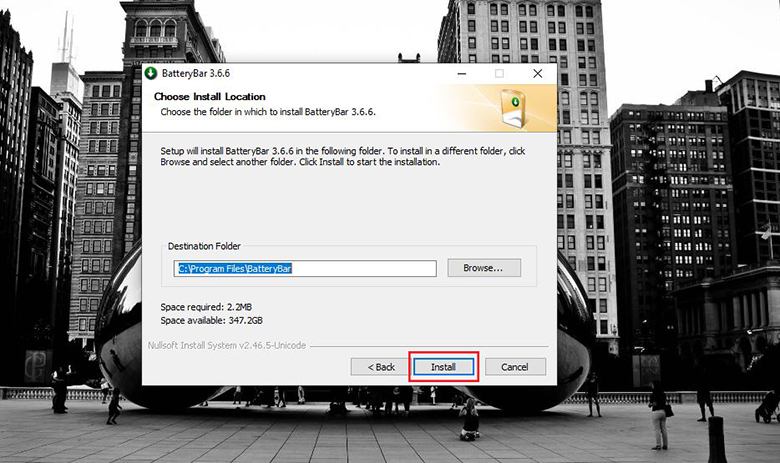
Task: Click the BatteryBar 3.6.6 title text
Action: click(x=196, y=74)
